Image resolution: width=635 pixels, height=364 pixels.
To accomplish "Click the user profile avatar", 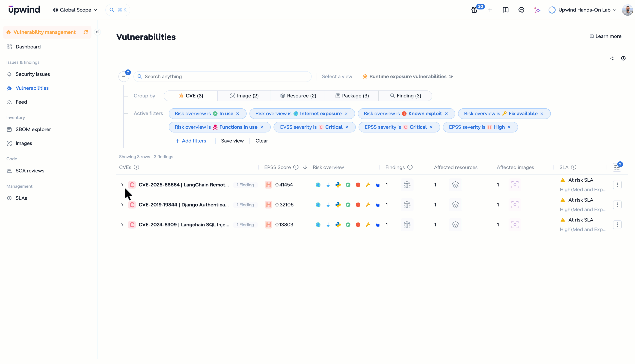I will (x=627, y=10).
